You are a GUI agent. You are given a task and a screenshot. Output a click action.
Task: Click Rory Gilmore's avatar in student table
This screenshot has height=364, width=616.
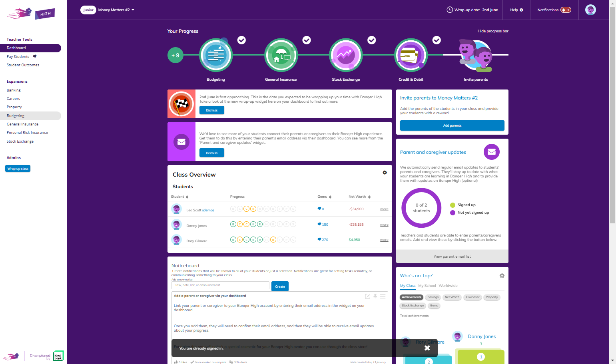tap(176, 240)
